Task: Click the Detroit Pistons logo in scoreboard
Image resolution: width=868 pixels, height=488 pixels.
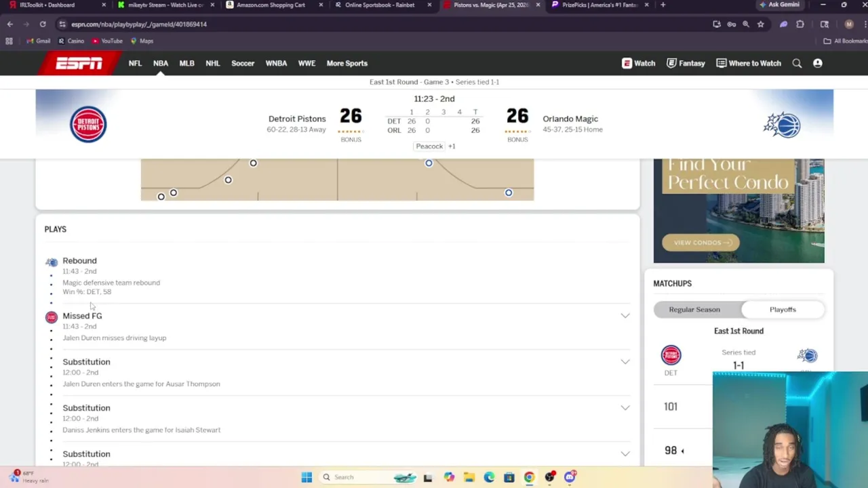Action: click(88, 124)
